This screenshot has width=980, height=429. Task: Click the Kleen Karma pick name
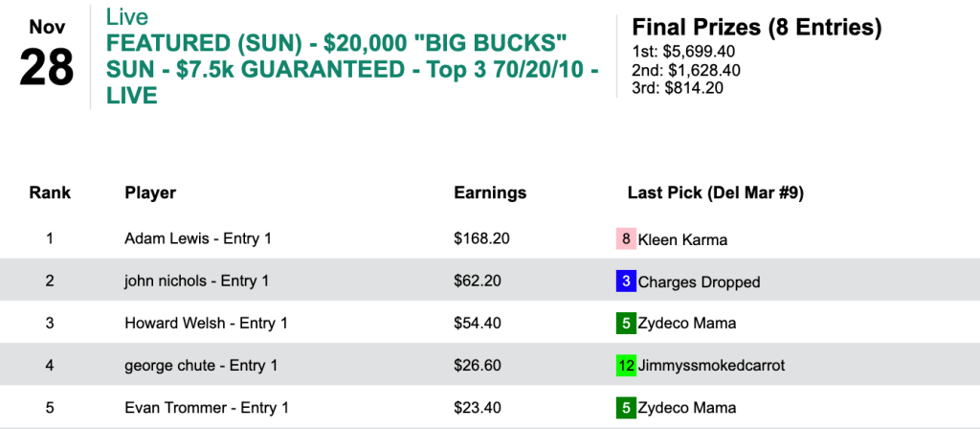(x=681, y=239)
